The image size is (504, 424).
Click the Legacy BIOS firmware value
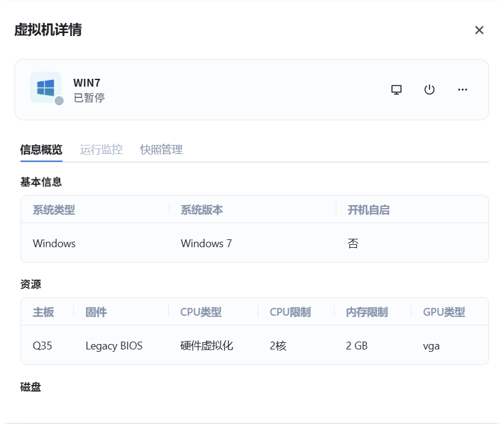pyautogui.click(x=114, y=346)
